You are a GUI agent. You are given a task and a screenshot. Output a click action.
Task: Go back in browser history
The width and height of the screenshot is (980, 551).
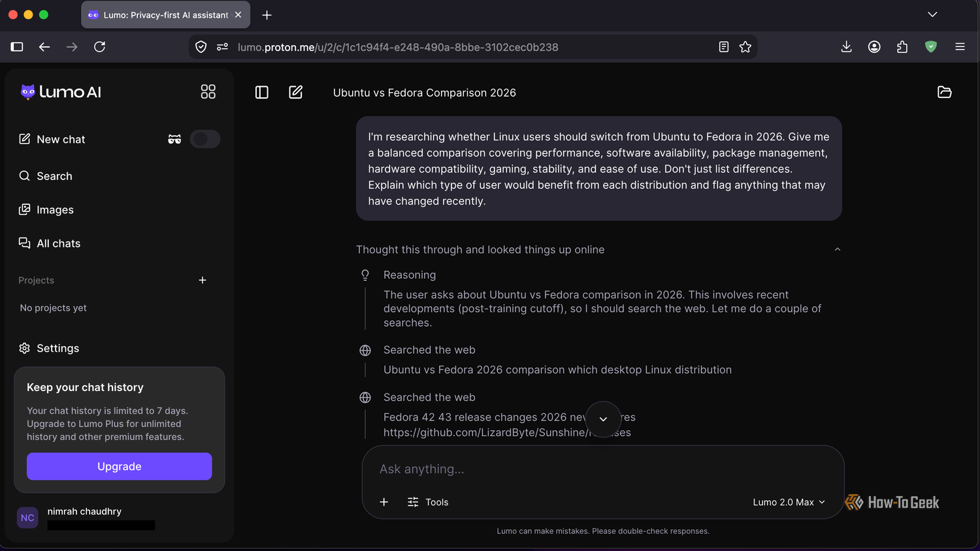pos(44,47)
